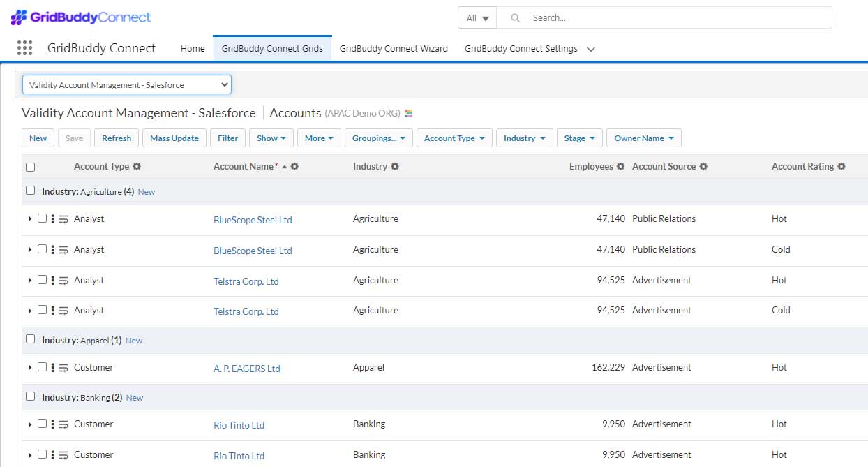
Task: Select checkbox of Hot BlueScope Steel row
Action: pyautogui.click(x=42, y=218)
